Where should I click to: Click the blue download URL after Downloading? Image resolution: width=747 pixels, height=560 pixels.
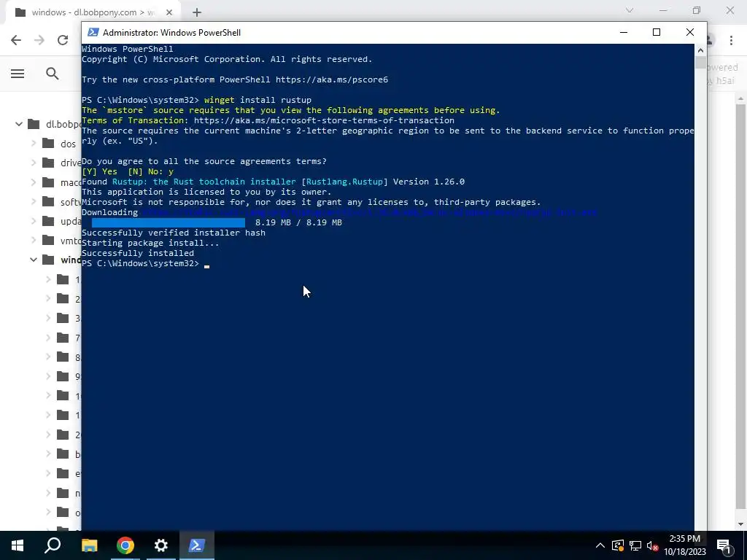(x=369, y=212)
